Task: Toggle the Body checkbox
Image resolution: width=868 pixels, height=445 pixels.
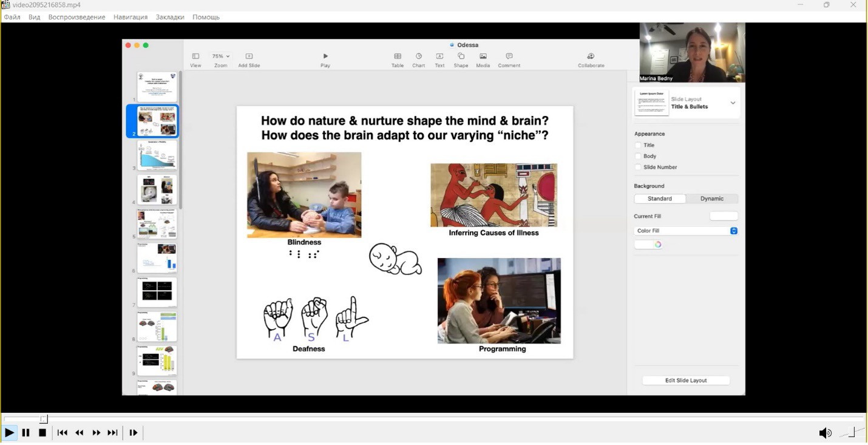Action: [x=638, y=157]
